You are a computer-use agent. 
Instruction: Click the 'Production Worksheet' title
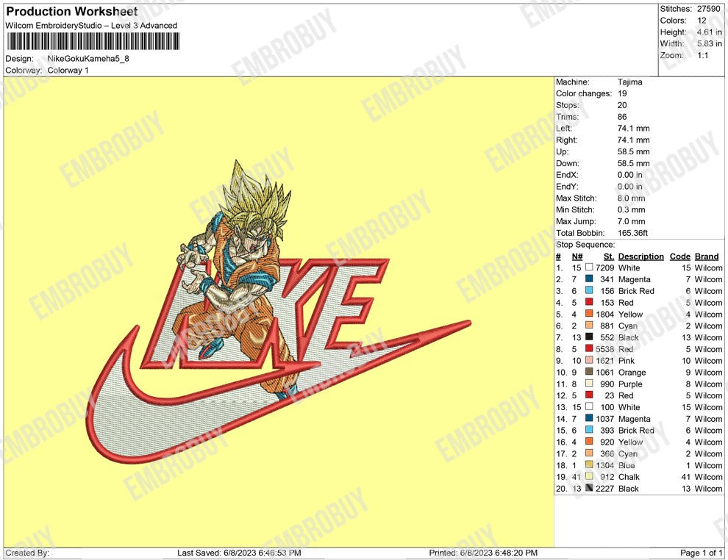coord(72,12)
